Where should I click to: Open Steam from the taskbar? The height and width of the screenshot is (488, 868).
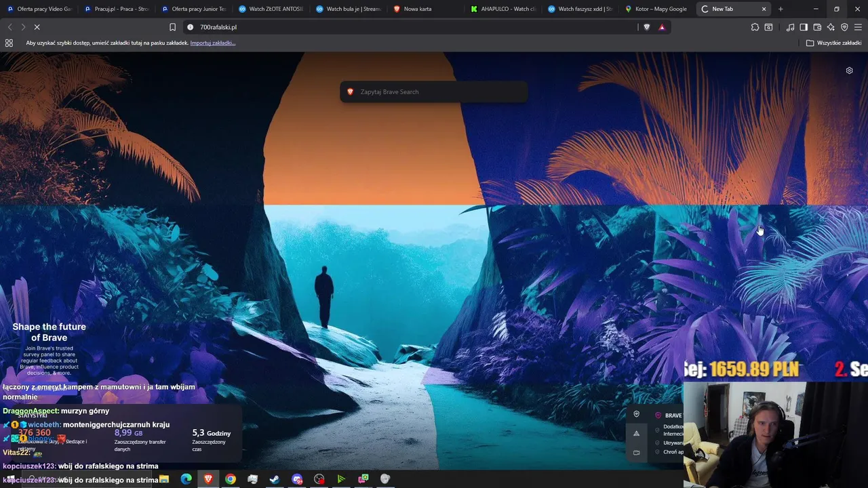[x=275, y=479]
